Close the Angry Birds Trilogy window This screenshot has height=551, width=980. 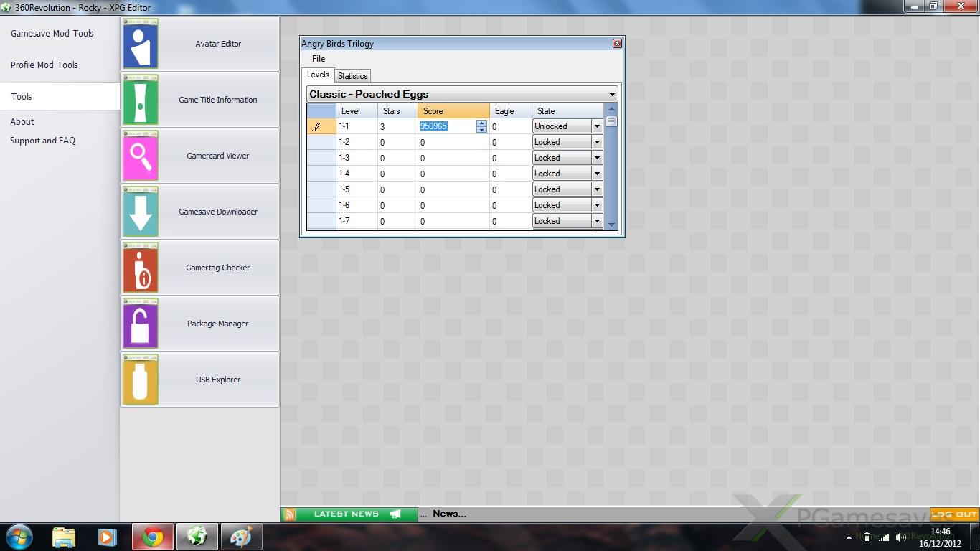click(x=617, y=44)
